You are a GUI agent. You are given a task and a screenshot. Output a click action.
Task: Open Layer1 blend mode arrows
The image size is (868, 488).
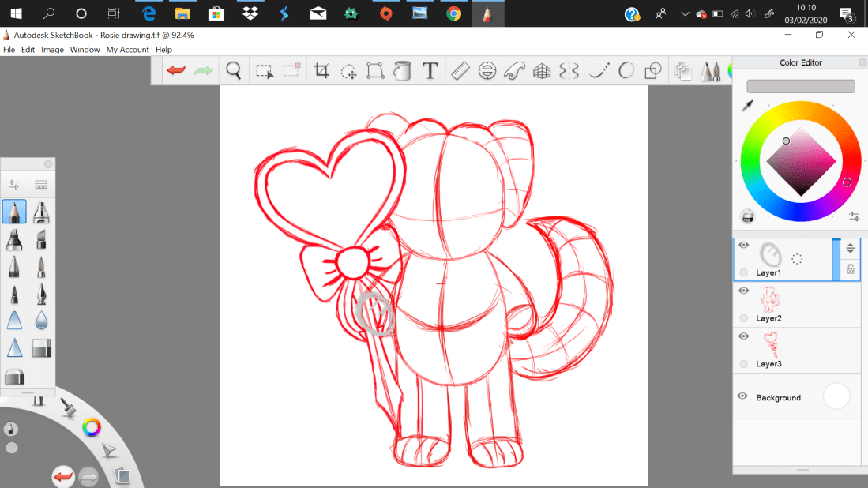(x=851, y=248)
